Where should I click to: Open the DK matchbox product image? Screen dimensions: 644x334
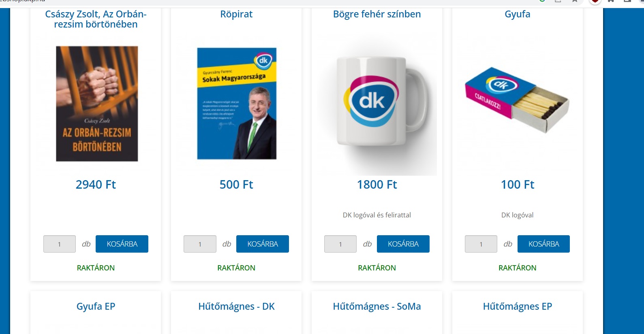517,100
